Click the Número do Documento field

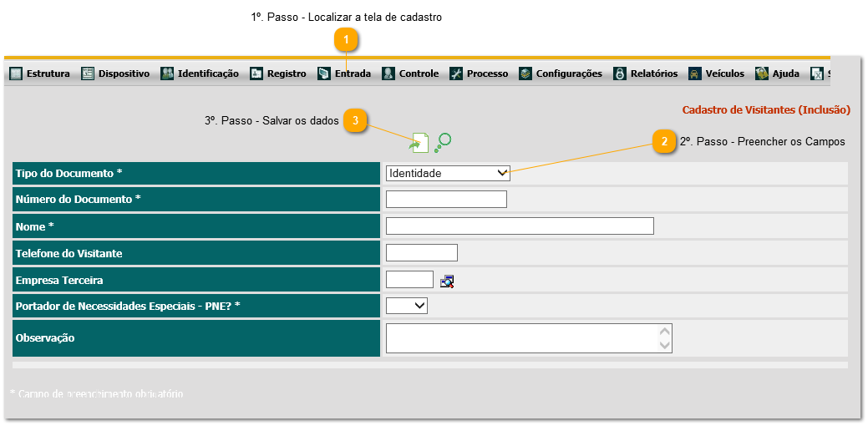pos(446,199)
